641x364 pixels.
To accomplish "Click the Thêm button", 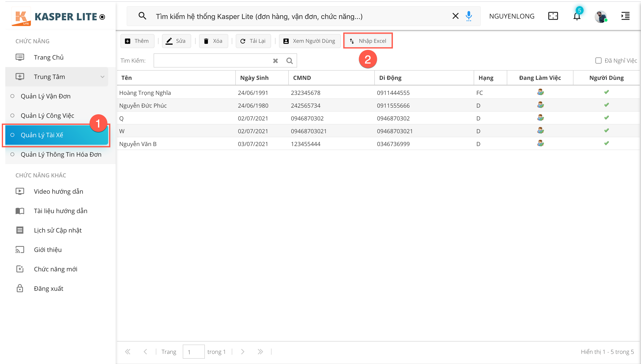I will (x=137, y=41).
